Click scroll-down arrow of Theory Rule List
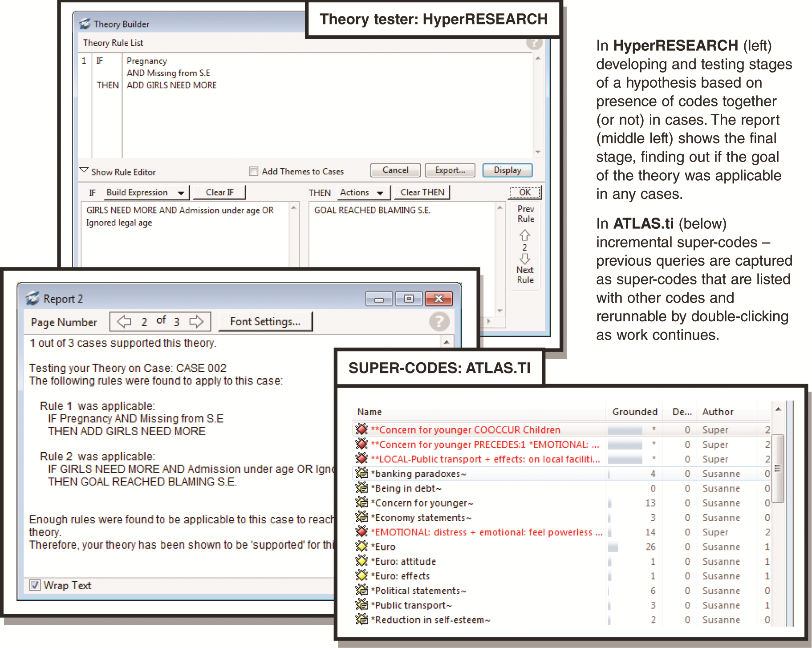Viewport: 812px width, 648px height. point(538,152)
